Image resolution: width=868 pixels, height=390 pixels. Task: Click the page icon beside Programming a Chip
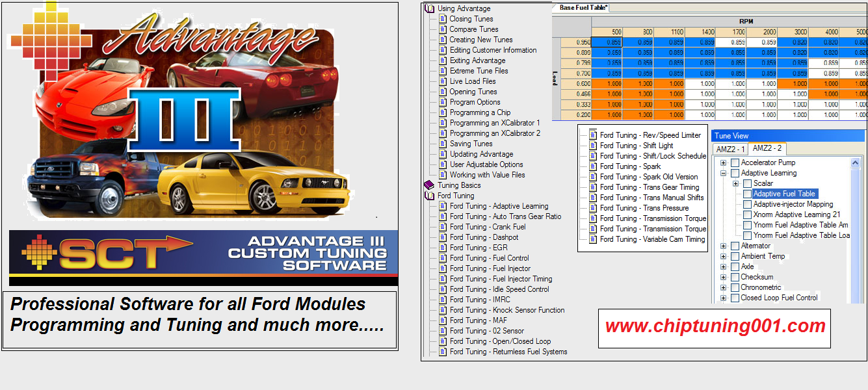[x=443, y=112]
